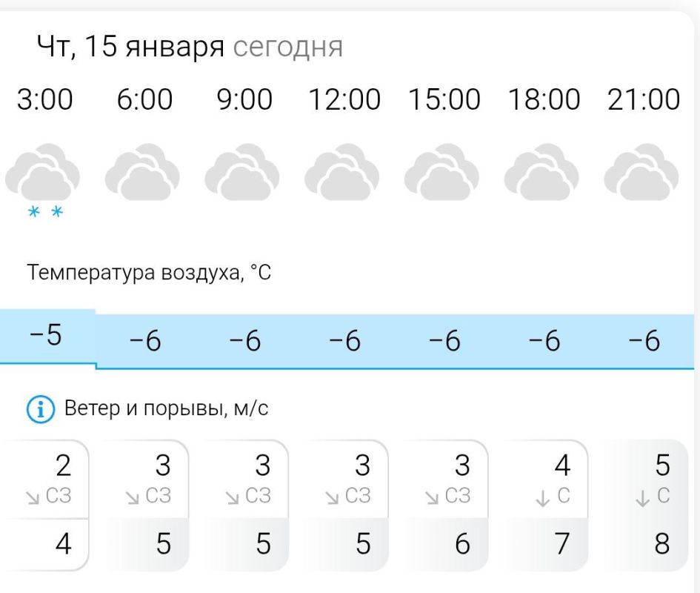Viewport: 700px width, 593px height.
Task: Click the gust value 8 at 21:00
Action: (x=661, y=543)
